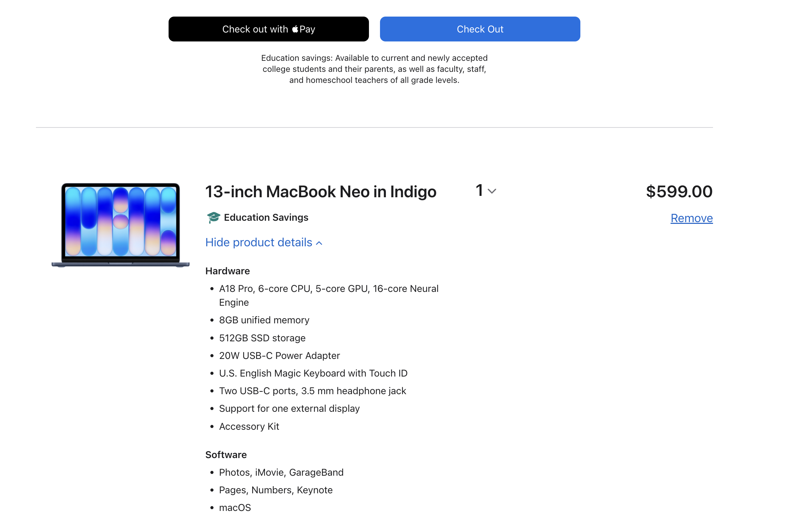Click the Hardware heading

[x=227, y=271]
